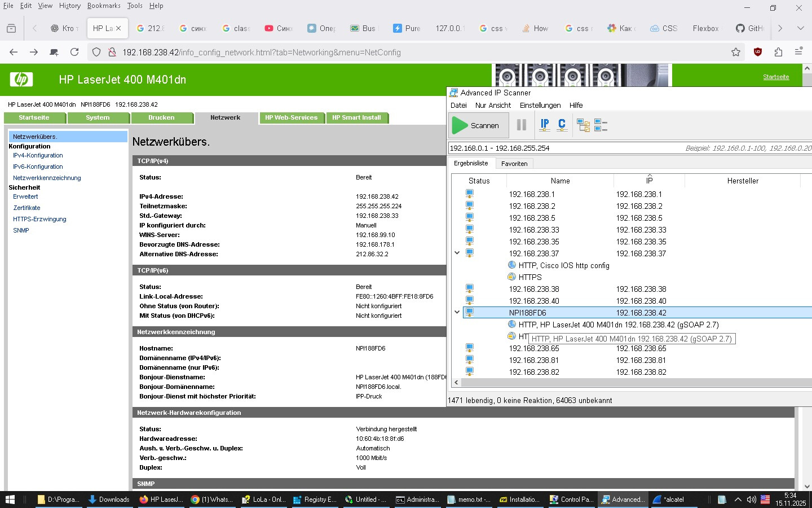Open the Einstellungen menu
This screenshot has width=812, height=508.
coord(540,105)
